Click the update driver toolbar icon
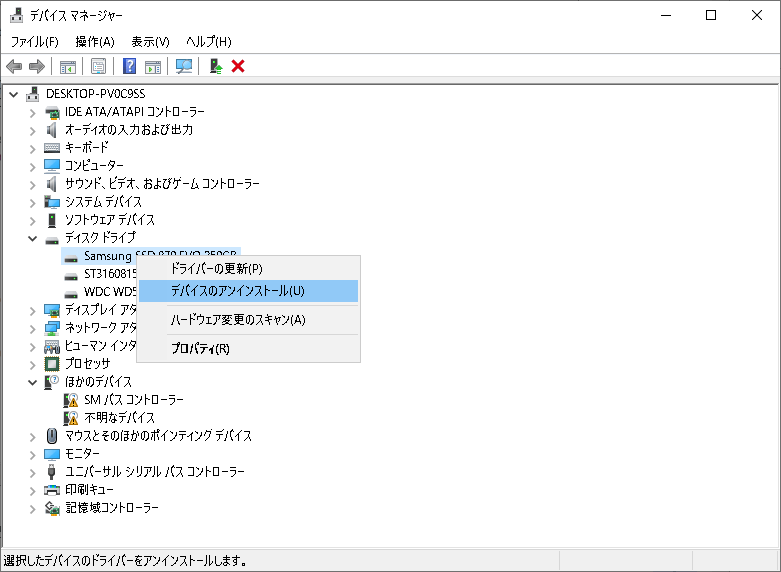This screenshot has width=781, height=572. 214,66
